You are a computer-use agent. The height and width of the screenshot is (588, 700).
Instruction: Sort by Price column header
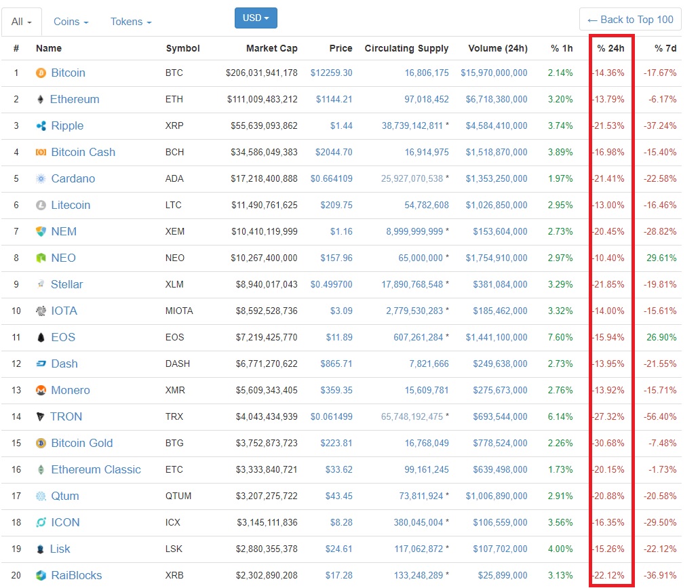click(x=341, y=48)
